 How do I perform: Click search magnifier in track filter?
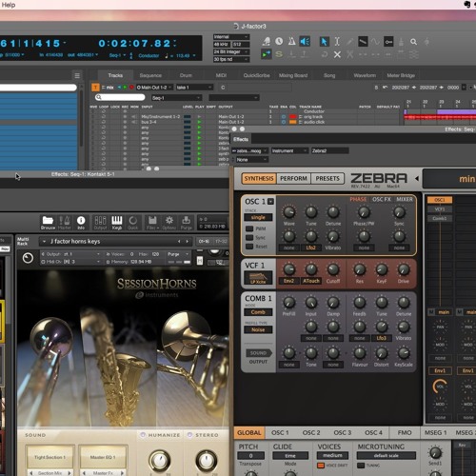coord(99,97)
